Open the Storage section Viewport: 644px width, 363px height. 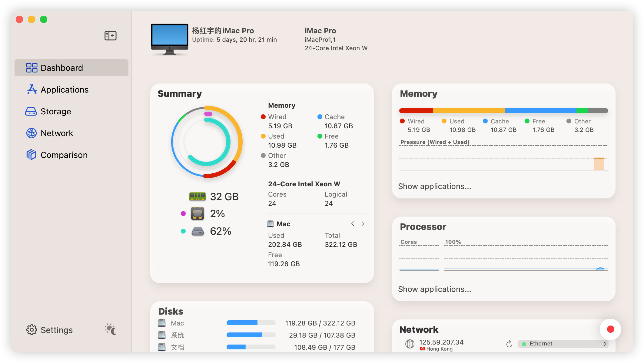71,111
